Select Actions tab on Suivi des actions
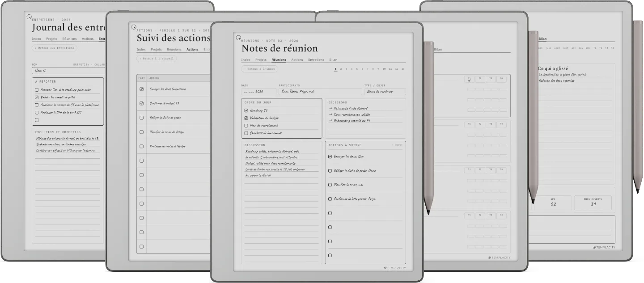Viewport: 644px width, 283px height. (192, 50)
